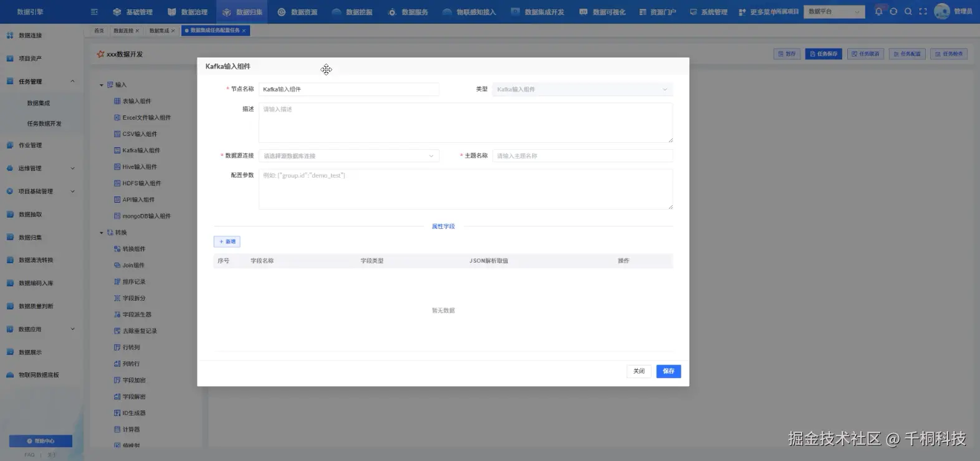
Task: Collapse the 输入 tree node
Action: click(x=102, y=85)
